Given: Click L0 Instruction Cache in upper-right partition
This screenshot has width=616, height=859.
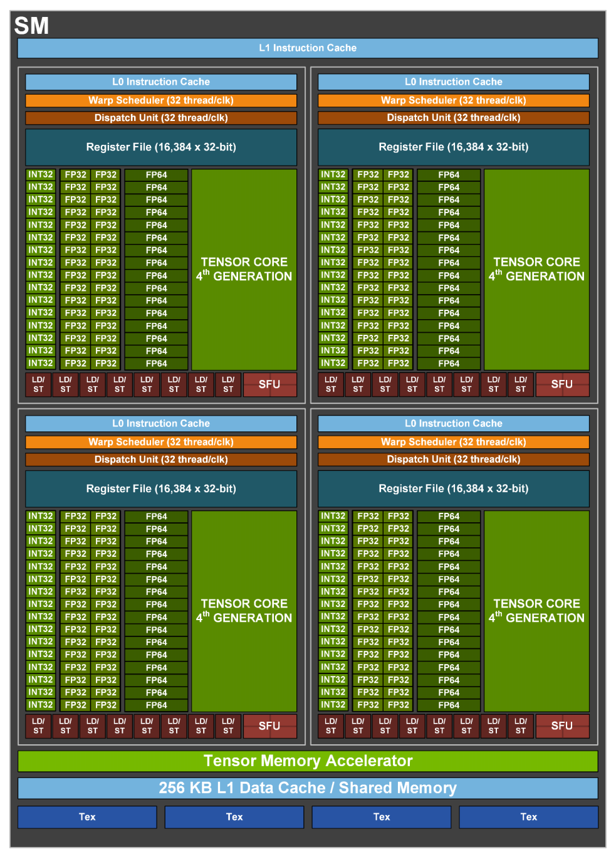Looking at the screenshot, I should coord(454,82).
